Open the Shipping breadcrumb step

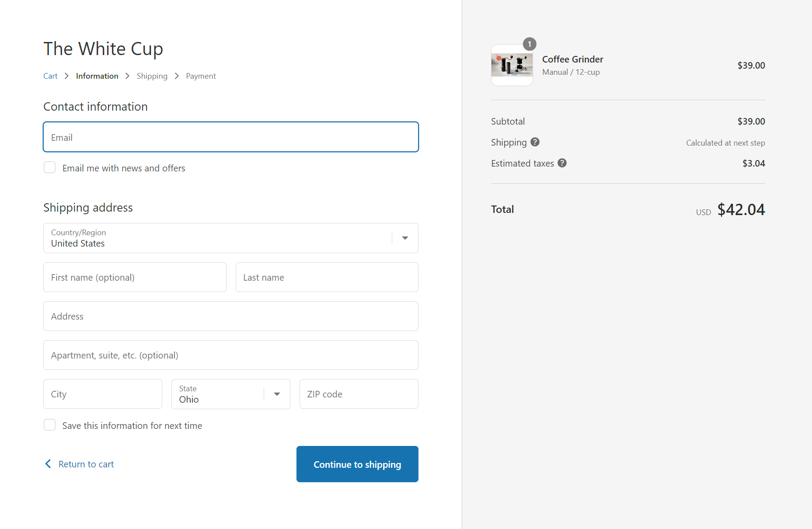[x=152, y=76]
